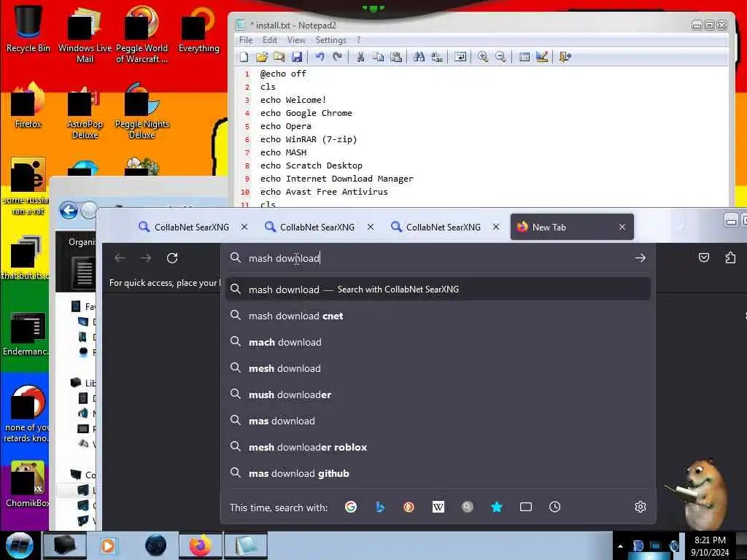This screenshot has height=560, width=747.
Task: Open the View menu in Notepad2
Action: (296, 40)
